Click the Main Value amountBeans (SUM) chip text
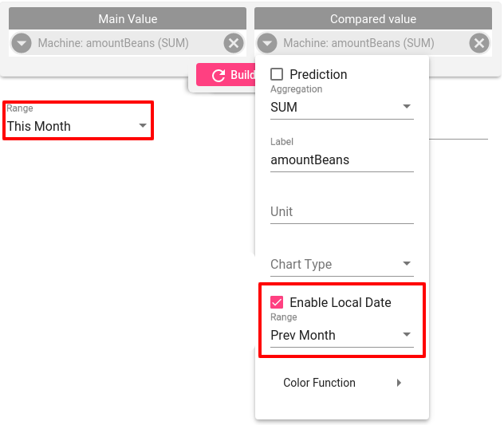 click(x=113, y=43)
